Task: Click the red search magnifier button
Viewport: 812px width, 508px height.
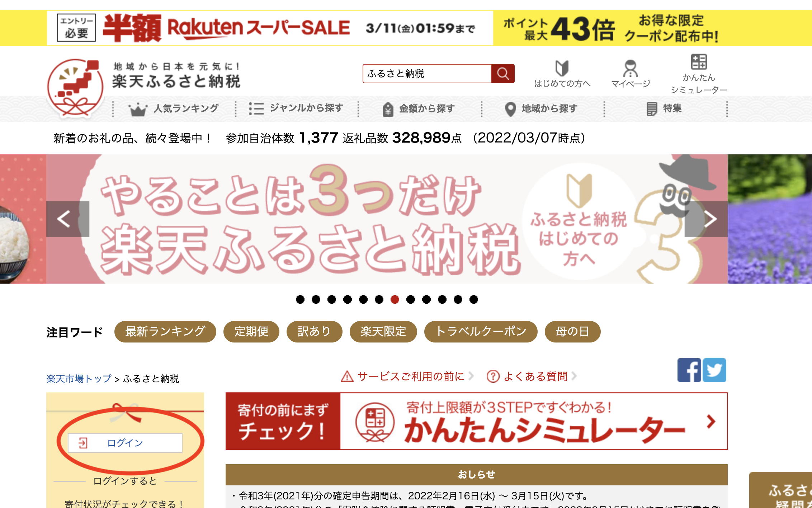Action: coord(502,74)
